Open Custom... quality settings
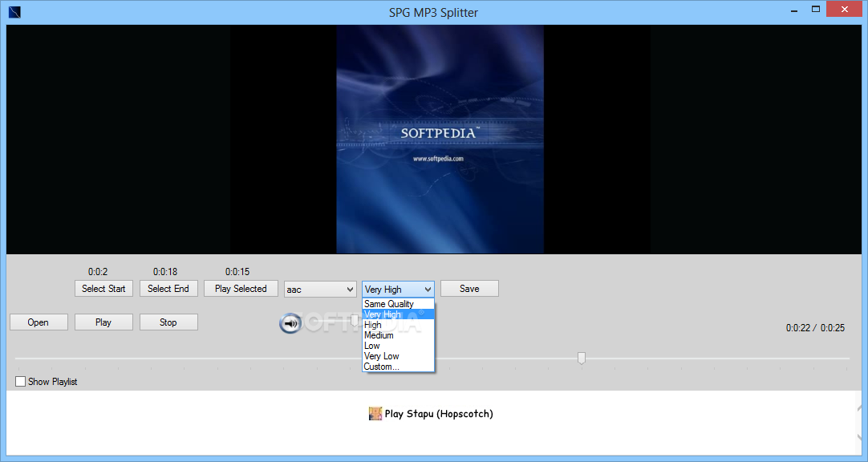Viewport: 868px width, 462px height. click(398, 367)
